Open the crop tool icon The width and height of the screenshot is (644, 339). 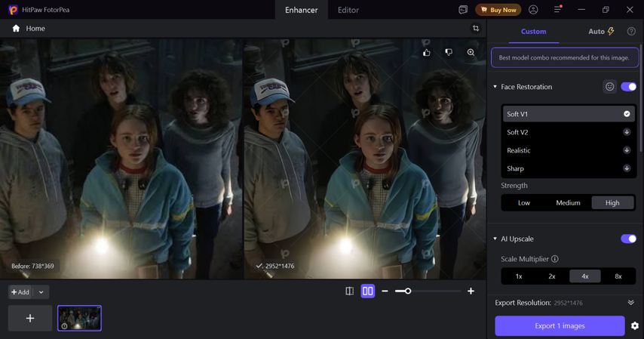(x=476, y=29)
